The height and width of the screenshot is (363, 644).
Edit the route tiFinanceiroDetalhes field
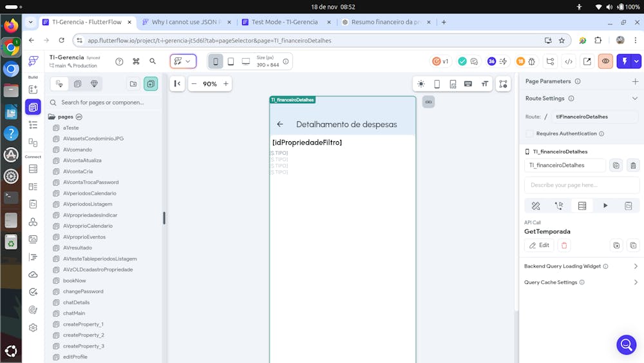click(594, 117)
